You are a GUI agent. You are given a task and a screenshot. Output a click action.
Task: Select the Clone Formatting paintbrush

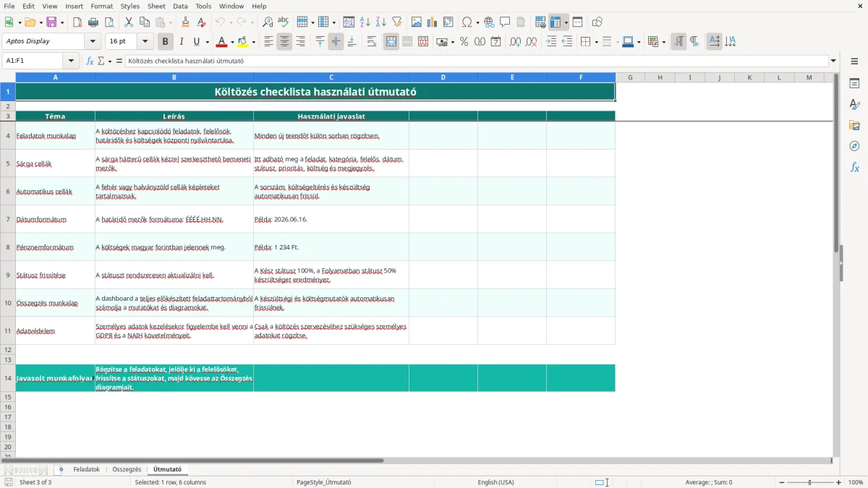tap(186, 22)
